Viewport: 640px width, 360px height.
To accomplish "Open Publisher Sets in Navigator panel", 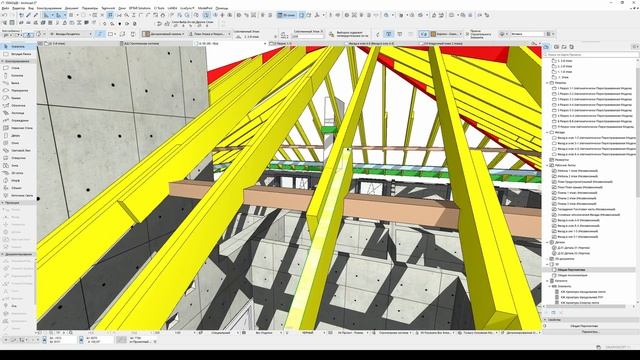I will coord(571,47).
